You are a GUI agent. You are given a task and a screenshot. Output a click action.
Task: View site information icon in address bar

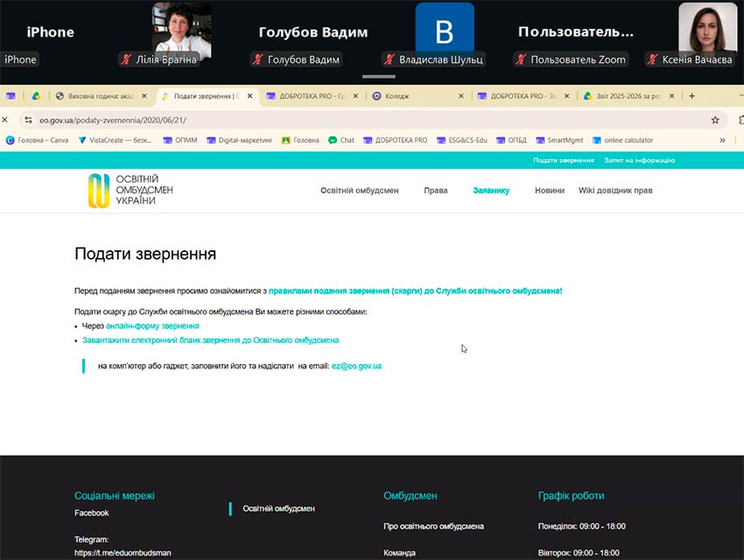[x=29, y=120]
